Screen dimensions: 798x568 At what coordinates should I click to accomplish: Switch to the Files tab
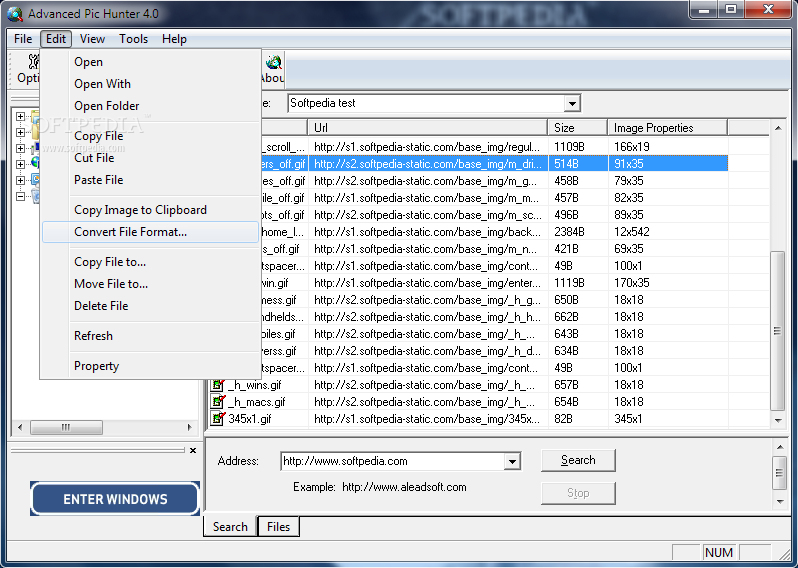[x=278, y=526]
